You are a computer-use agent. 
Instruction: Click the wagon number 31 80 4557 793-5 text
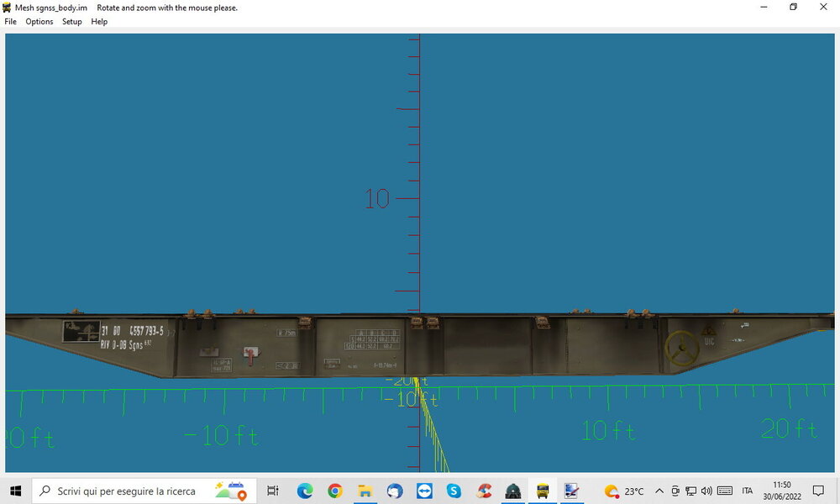[x=133, y=331]
